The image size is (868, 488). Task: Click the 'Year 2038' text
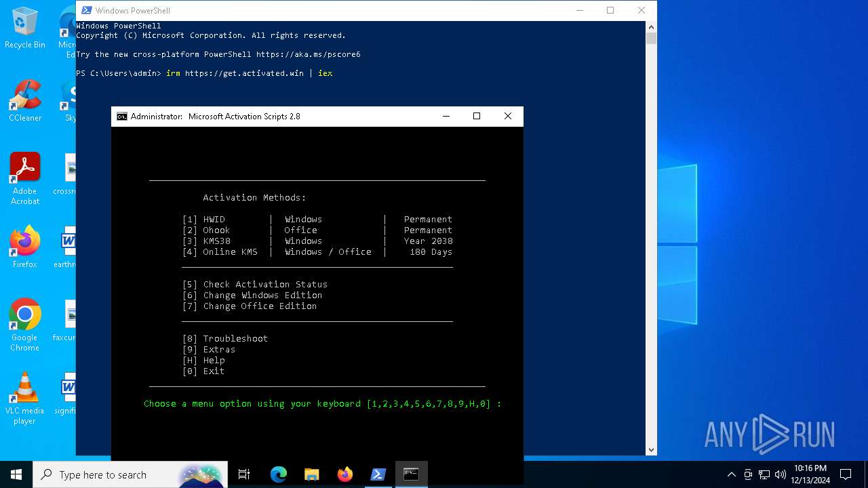coord(429,241)
